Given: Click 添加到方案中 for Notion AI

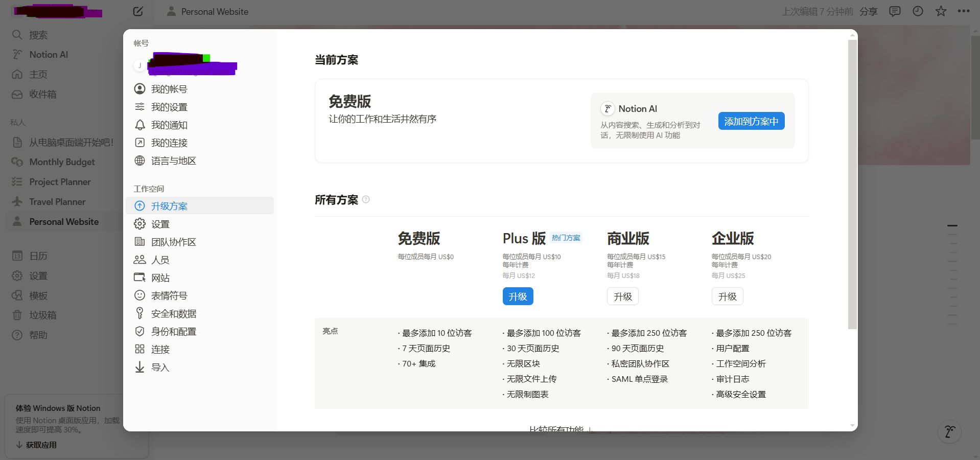Looking at the screenshot, I should 751,121.
